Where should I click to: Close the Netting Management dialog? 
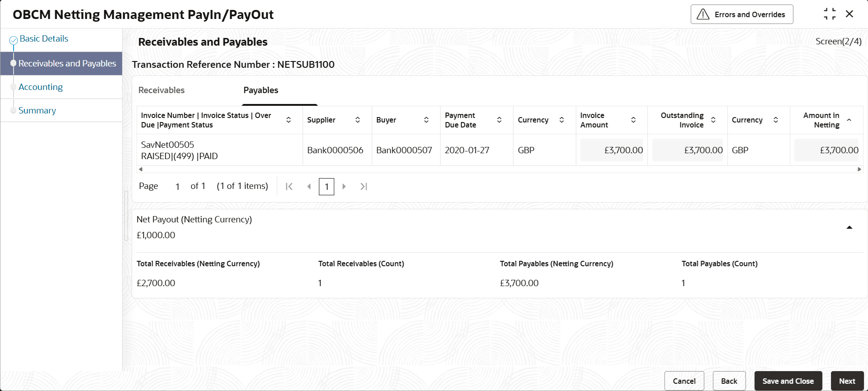pos(849,14)
